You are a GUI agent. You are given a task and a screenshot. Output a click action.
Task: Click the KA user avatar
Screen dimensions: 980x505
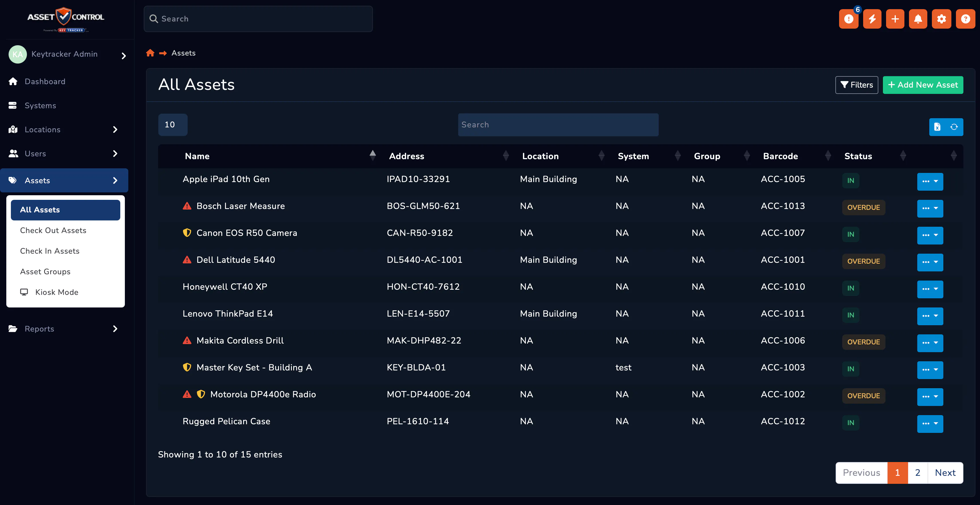17,54
